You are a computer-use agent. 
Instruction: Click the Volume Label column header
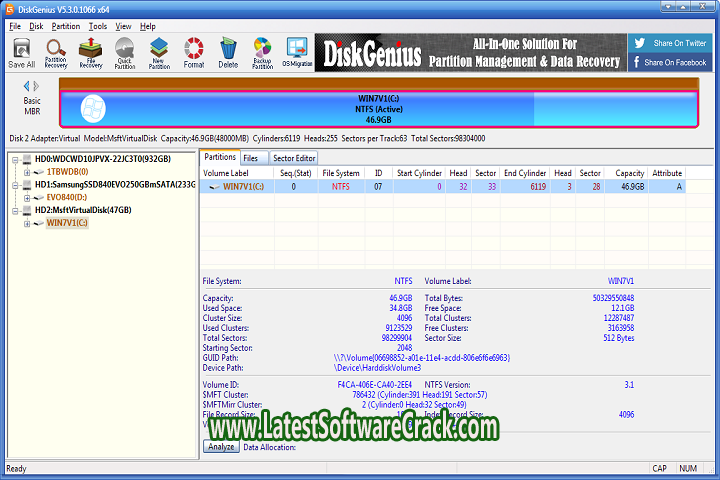[x=237, y=173]
